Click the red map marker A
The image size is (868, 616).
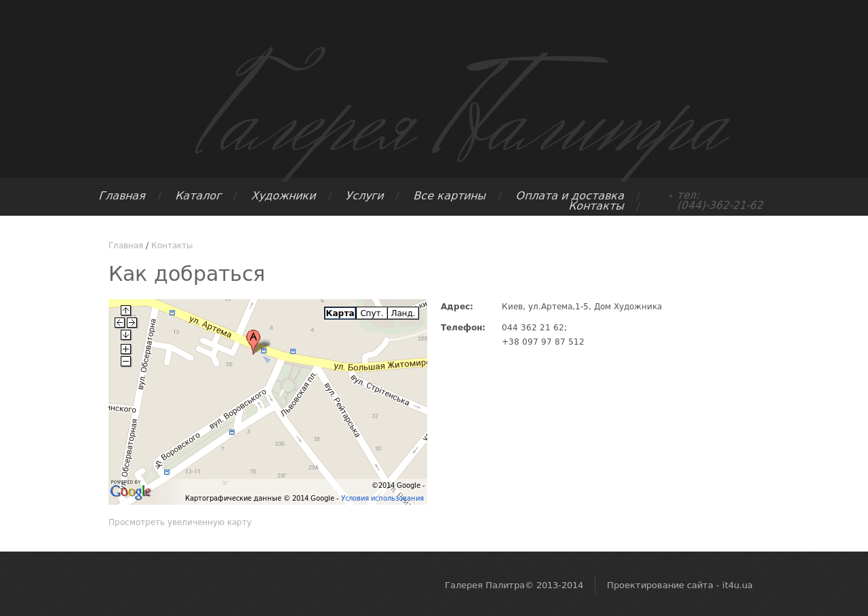[253, 341]
